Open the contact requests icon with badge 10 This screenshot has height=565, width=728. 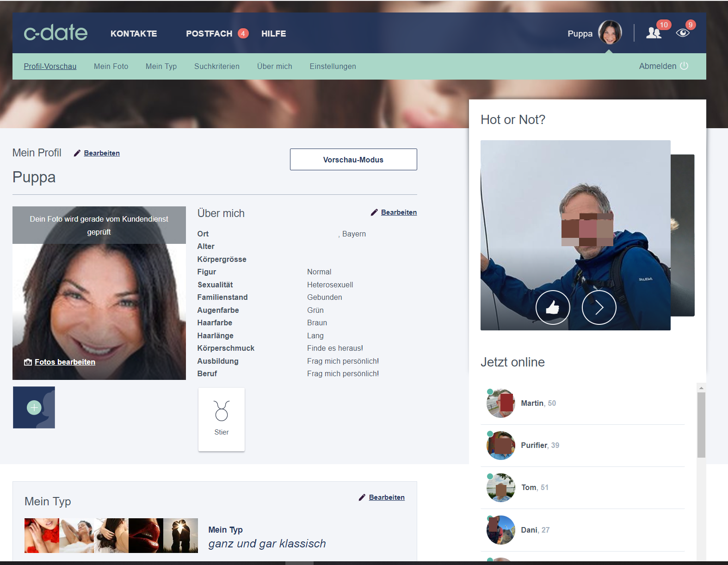pyautogui.click(x=654, y=33)
